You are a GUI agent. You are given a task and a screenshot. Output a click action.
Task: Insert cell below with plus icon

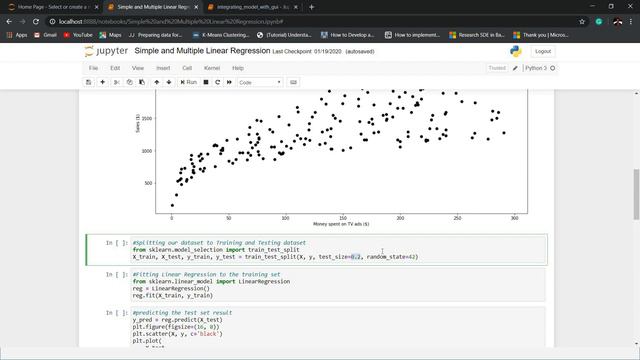[x=102, y=82]
